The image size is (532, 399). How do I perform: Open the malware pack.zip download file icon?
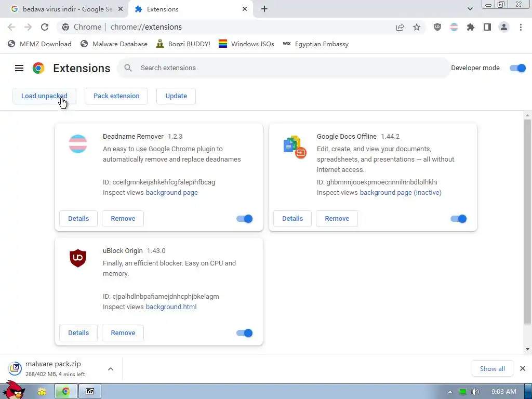point(15,368)
